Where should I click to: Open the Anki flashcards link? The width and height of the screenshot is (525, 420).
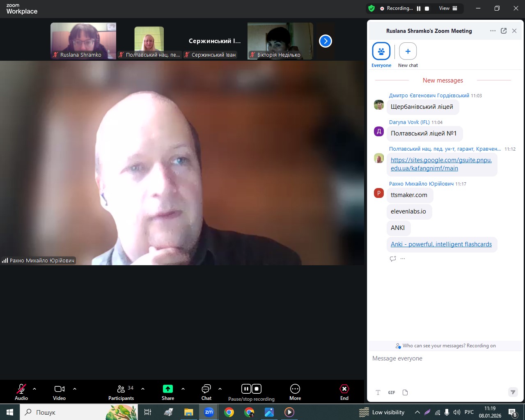[441, 244]
